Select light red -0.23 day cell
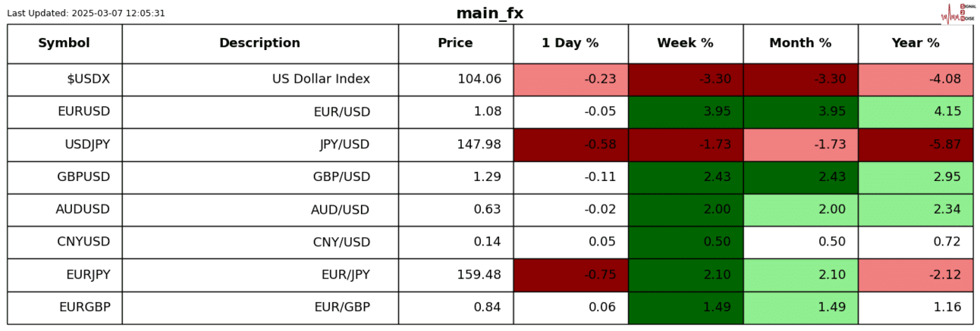Screen dimensions: 980x331 [x=570, y=79]
